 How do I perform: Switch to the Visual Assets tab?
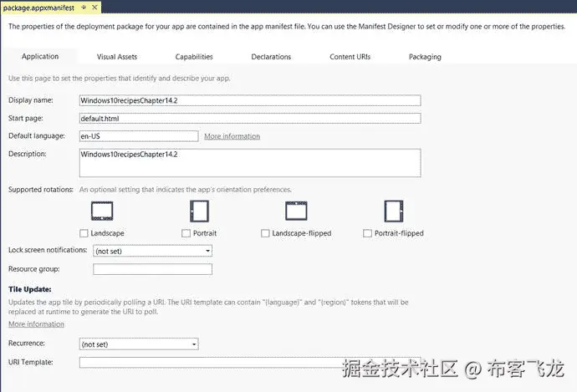click(116, 57)
